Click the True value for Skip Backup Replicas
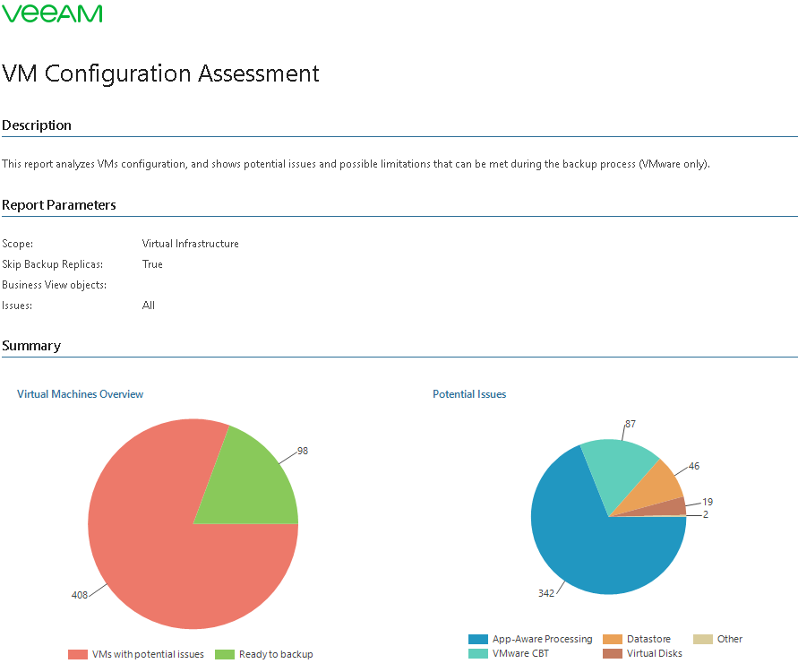This screenshot has width=798, height=672. 152,264
